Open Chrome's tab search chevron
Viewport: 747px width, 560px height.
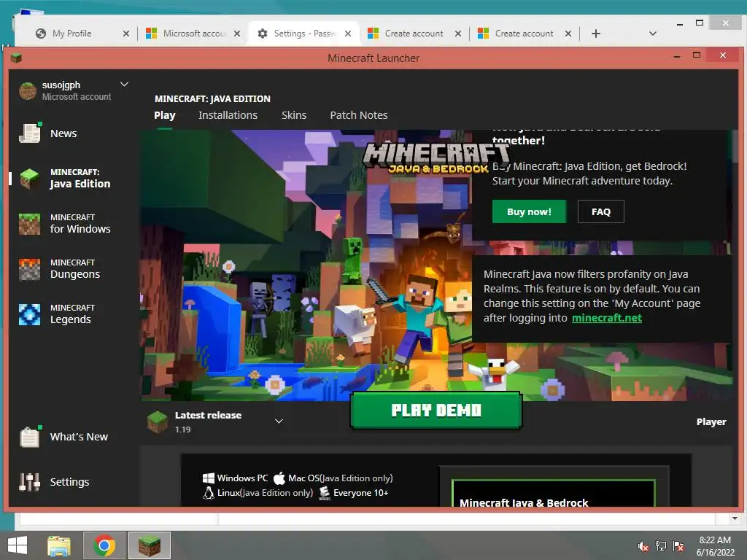[x=653, y=34]
